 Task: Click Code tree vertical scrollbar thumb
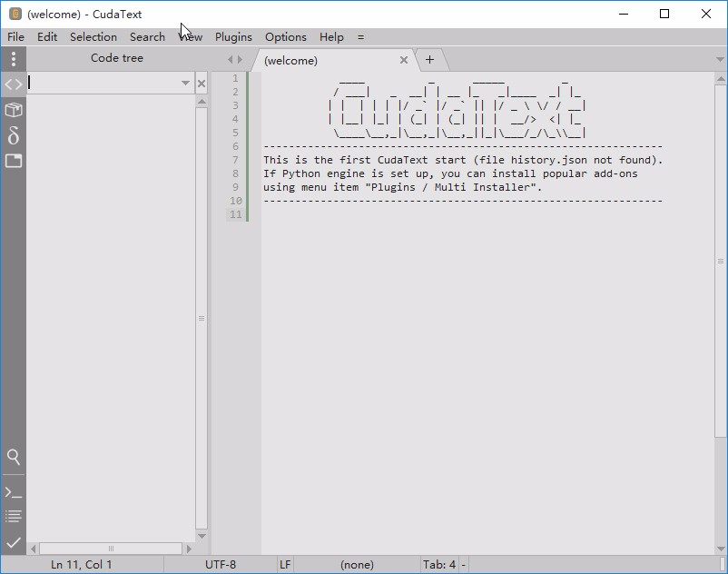[202, 318]
